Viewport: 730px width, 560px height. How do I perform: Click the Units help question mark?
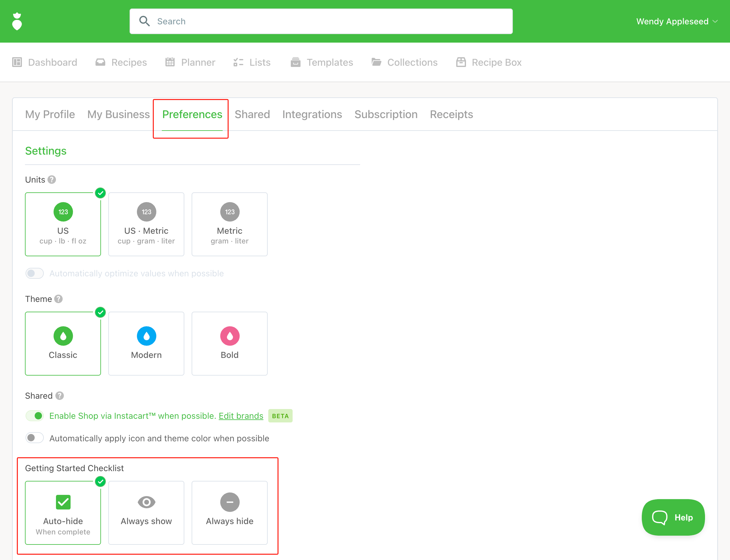coord(52,180)
